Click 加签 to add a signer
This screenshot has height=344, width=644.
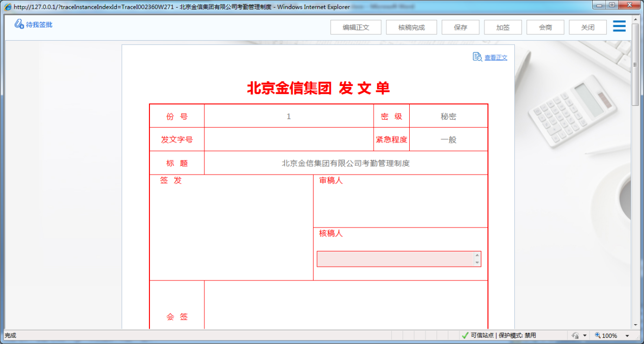[x=502, y=27]
